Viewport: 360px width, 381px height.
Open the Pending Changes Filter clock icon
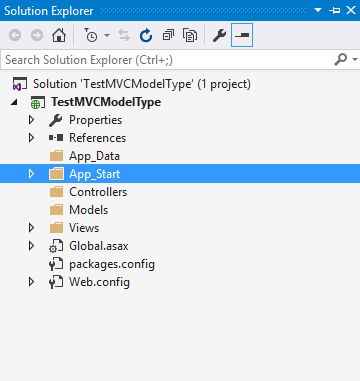click(x=90, y=35)
